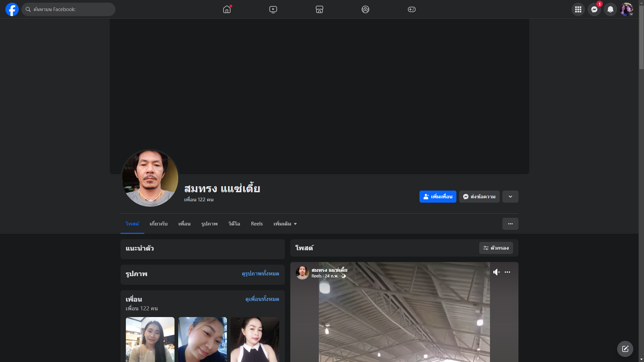Expand the chevron next to ส่งข้อความ

(510, 197)
